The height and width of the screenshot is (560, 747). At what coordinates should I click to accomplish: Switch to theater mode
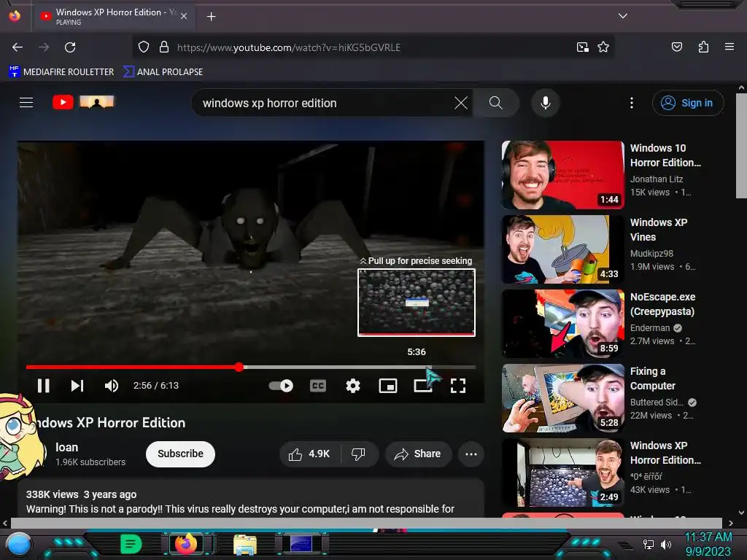click(422, 386)
